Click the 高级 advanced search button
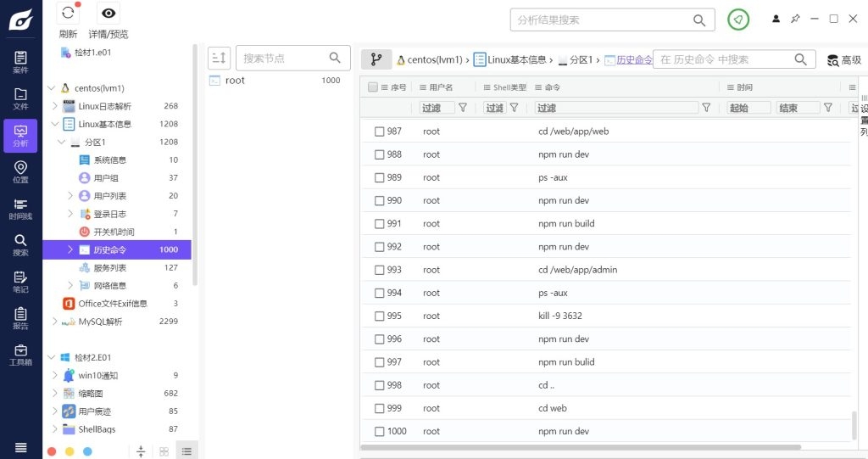The image size is (868, 459). pyautogui.click(x=844, y=59)
